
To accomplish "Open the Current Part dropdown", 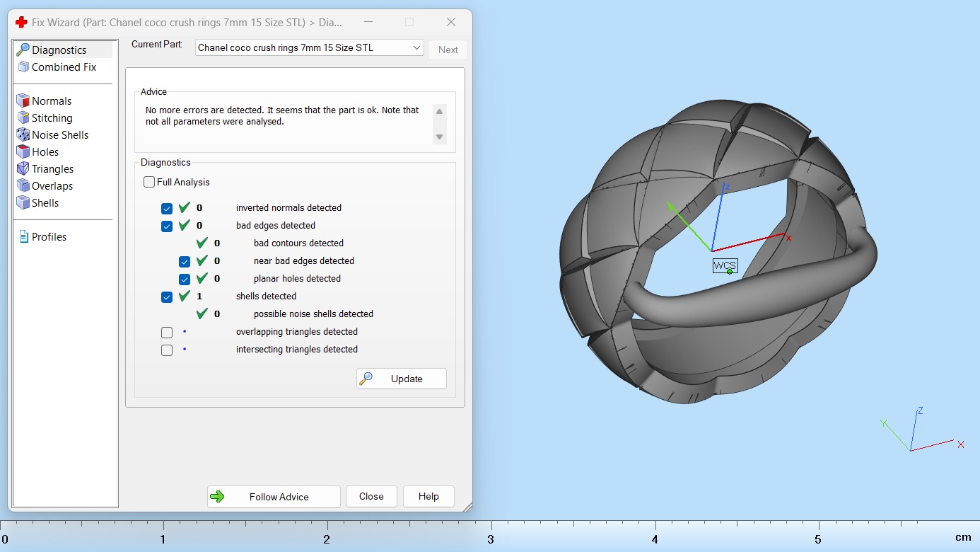I will click(310, 48).
